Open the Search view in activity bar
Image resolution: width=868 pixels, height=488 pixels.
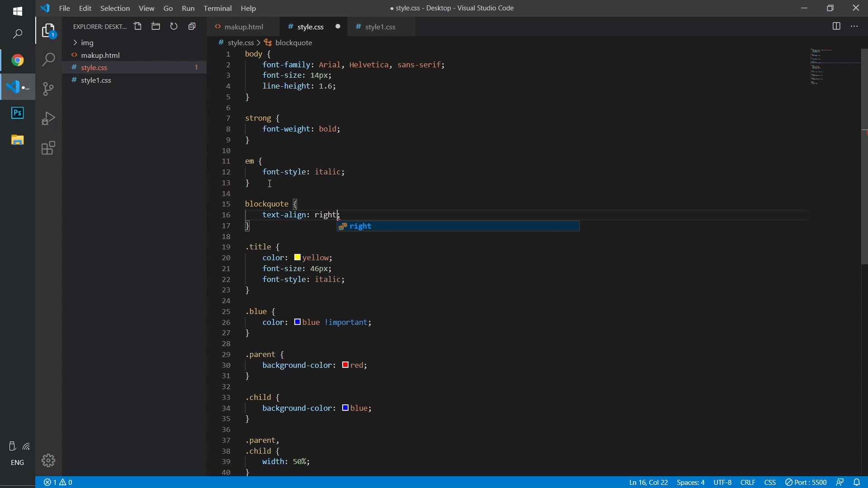tap(48, 60)
